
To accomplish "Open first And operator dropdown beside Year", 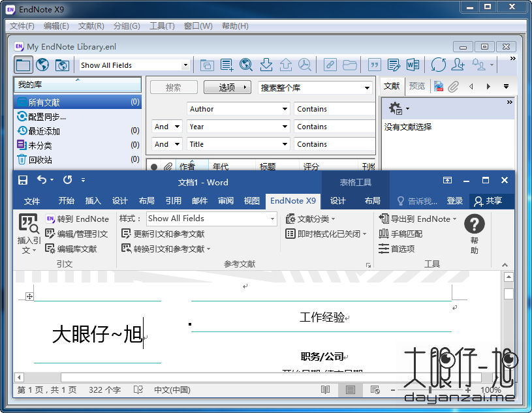I will (x=177, y=127).
